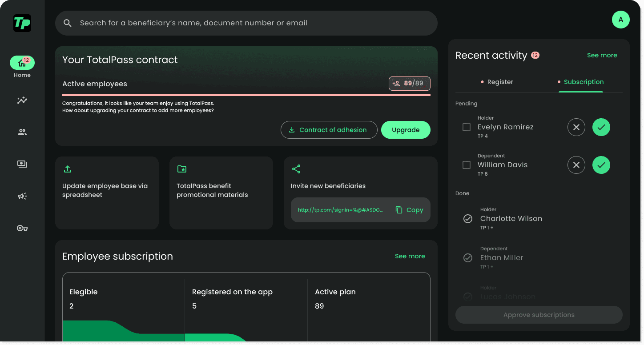
Task: Open the user avatar A
Action: point(621,20)
